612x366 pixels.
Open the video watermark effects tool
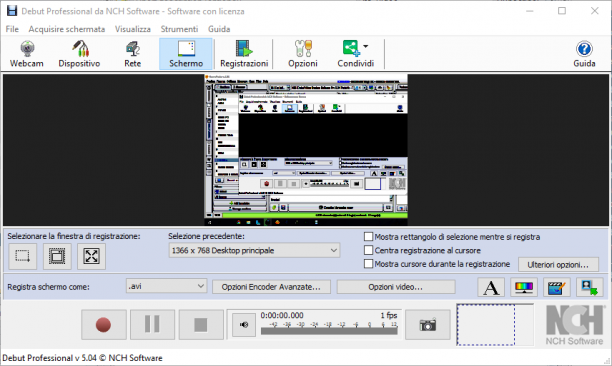coord(557,288)
